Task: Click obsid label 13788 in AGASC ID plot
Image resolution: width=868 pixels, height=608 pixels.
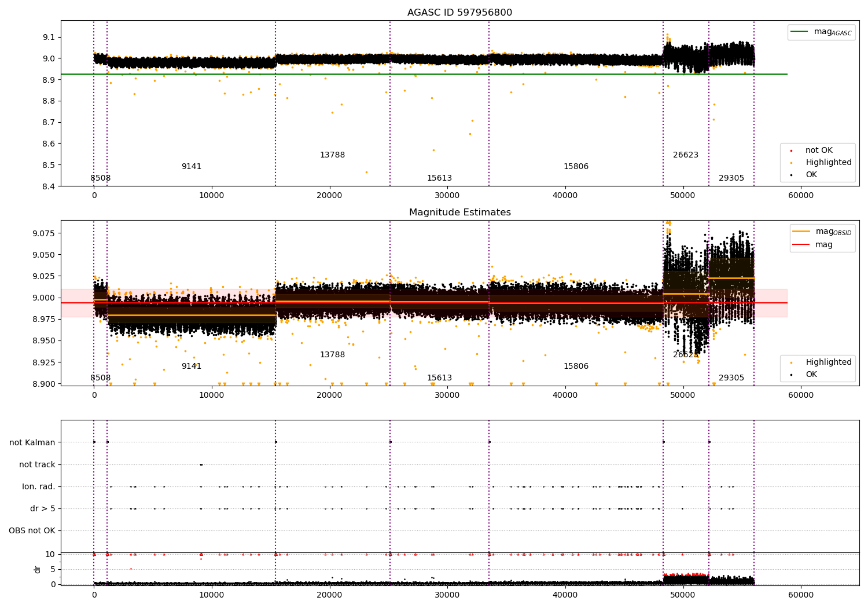Action: [x=332, y=155]
